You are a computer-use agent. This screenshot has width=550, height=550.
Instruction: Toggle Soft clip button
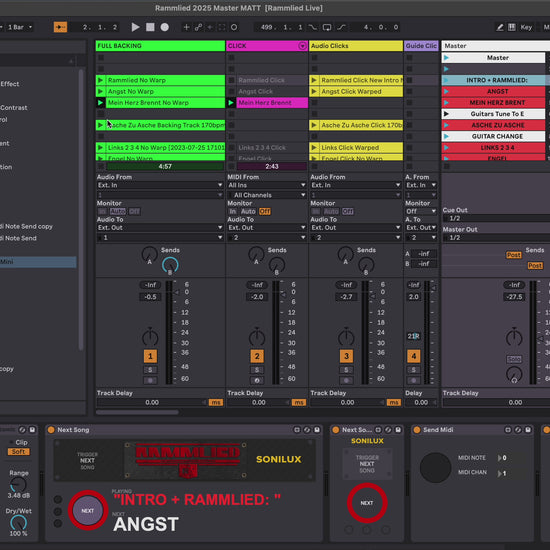coord(19,452)
